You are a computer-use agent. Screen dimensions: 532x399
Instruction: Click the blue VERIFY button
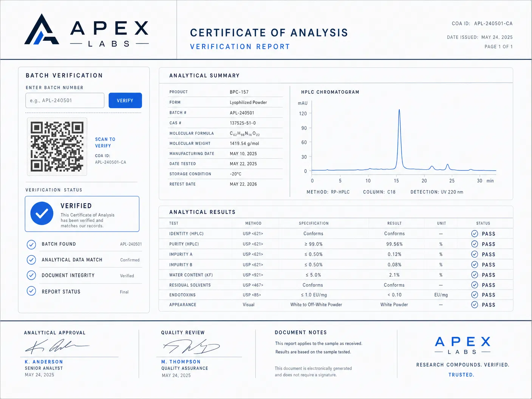125,101
